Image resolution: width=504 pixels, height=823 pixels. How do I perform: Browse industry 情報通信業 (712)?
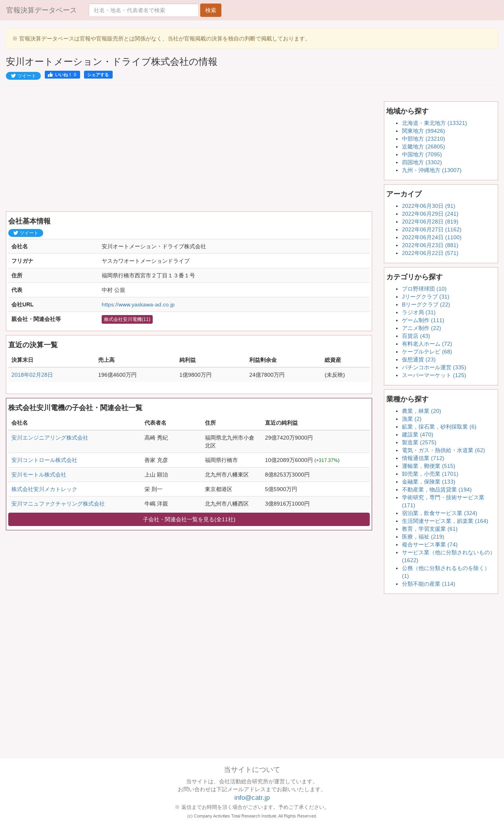point(423,458)
